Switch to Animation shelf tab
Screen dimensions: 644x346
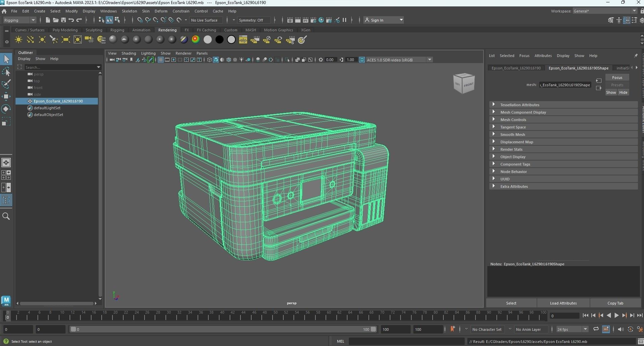point(141,30)
